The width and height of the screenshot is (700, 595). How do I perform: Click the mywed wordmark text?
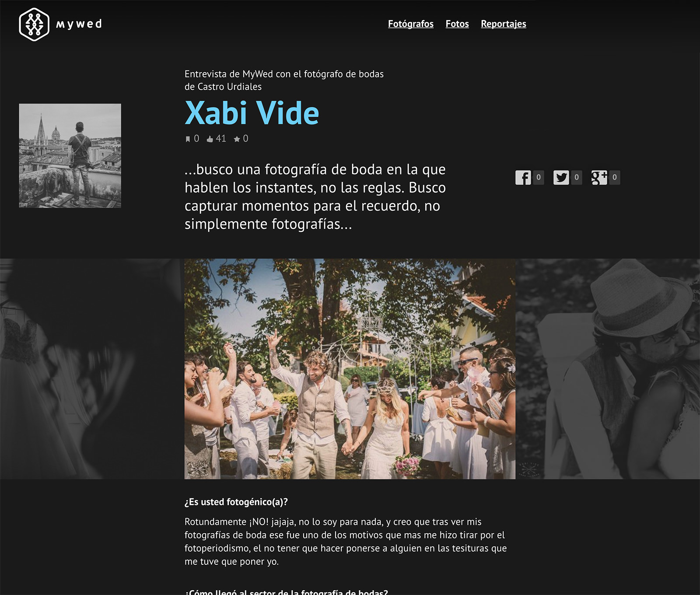pyautogui.click(x=79, y=24)
